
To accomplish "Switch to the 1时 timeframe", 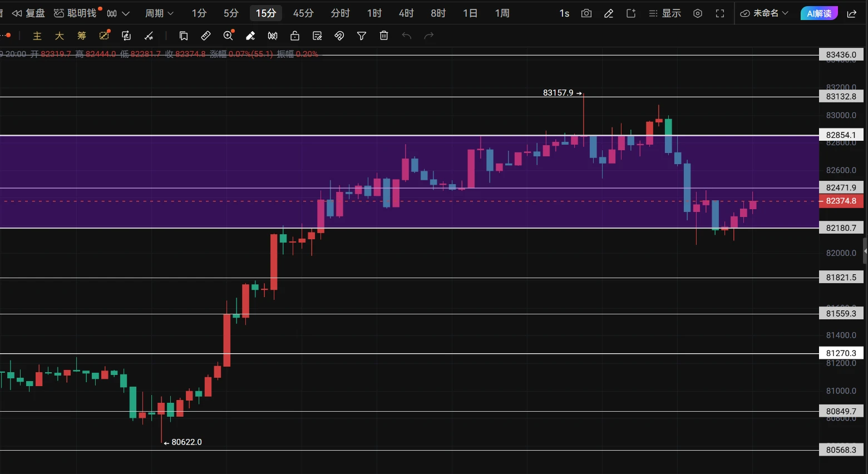I will click(x=374, y=13).
